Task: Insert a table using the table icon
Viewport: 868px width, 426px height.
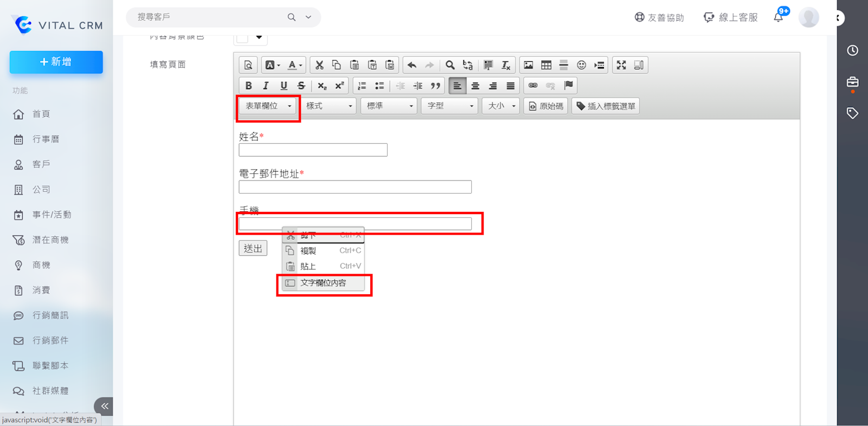Action: click(x=546, y=65)
